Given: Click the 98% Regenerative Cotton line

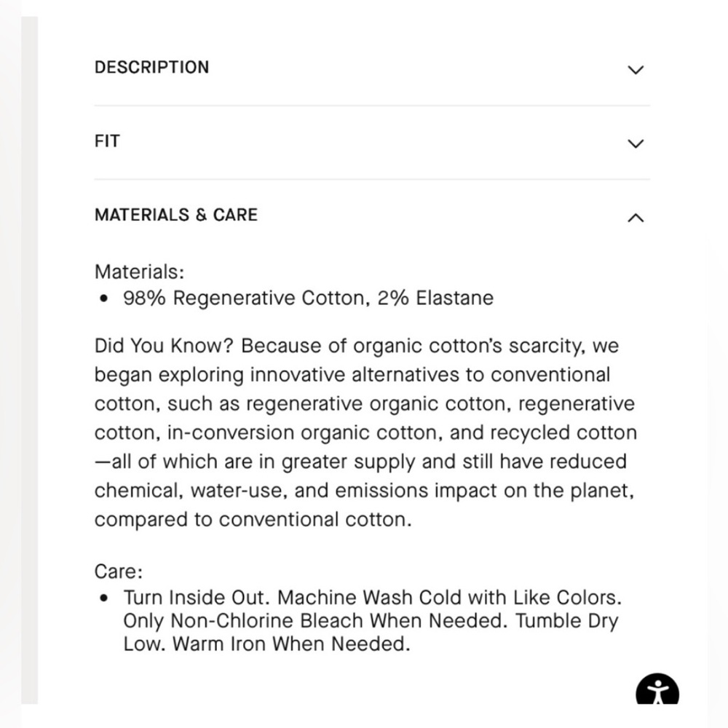Looking at the screenshot, I should coord(308,298).
